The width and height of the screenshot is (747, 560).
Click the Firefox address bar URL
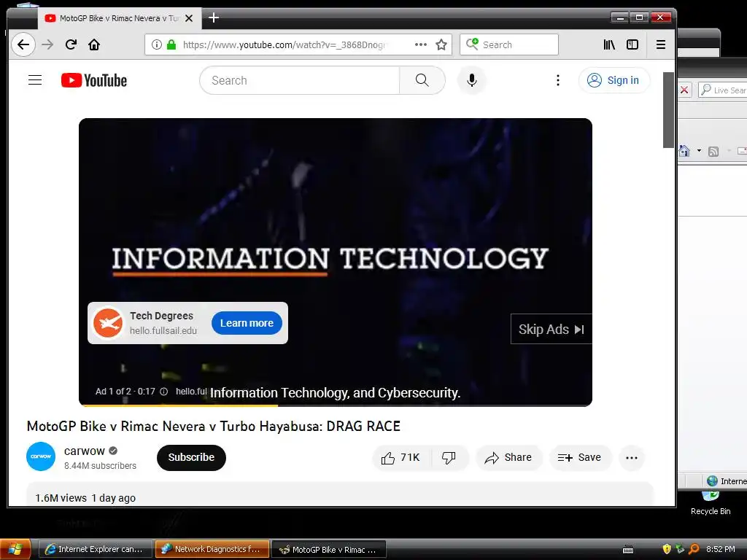[284, 44]
